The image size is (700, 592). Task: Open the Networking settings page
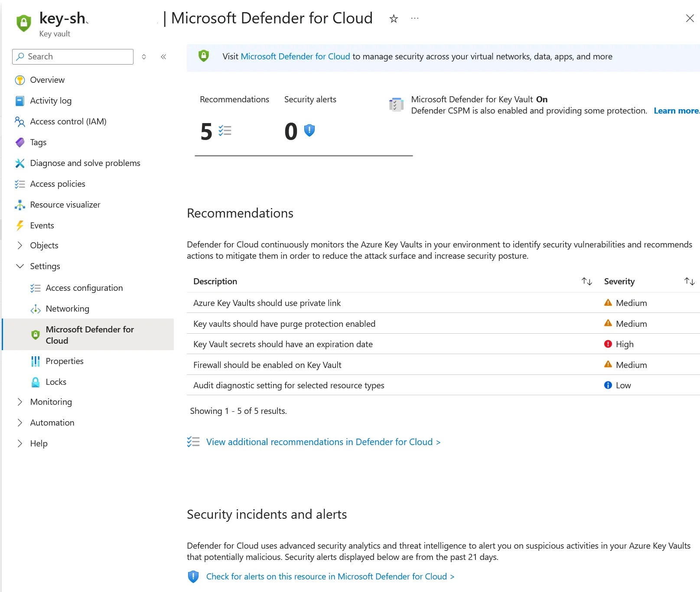click(68, 309)
